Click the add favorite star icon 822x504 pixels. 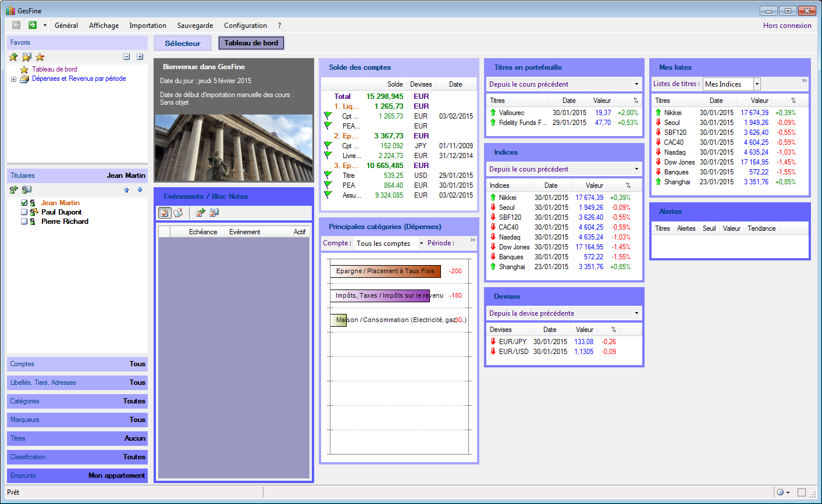click(x=13, y=57)
